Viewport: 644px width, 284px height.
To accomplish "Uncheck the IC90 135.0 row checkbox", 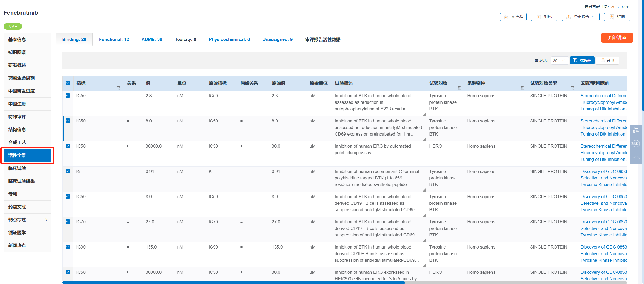I will (68, 247).
